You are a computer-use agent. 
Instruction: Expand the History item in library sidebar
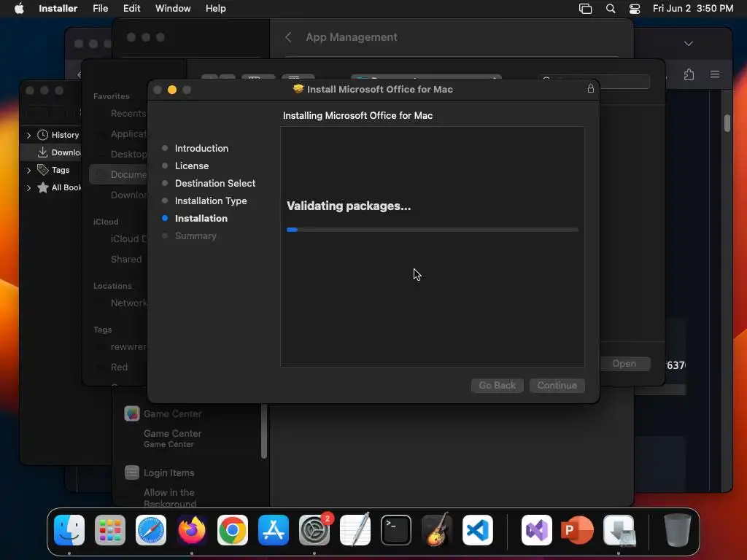tap(28, 135)
